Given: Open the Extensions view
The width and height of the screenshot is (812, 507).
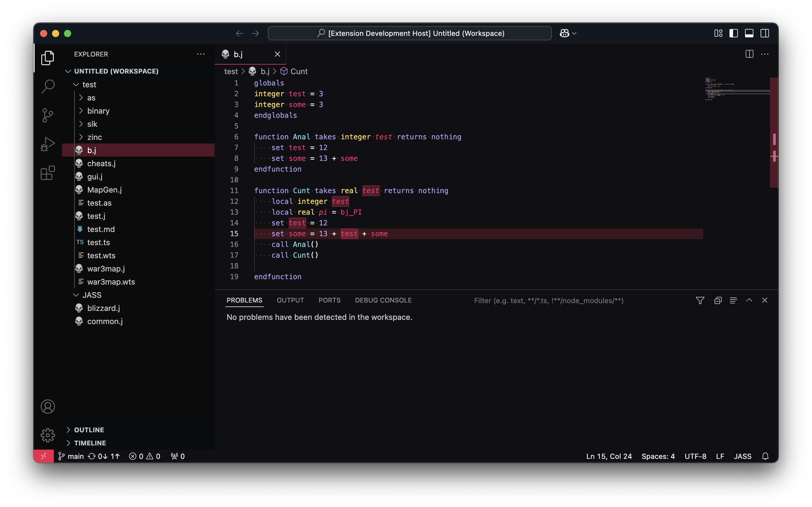Looking at the screenshot, I should coord(48,173).
